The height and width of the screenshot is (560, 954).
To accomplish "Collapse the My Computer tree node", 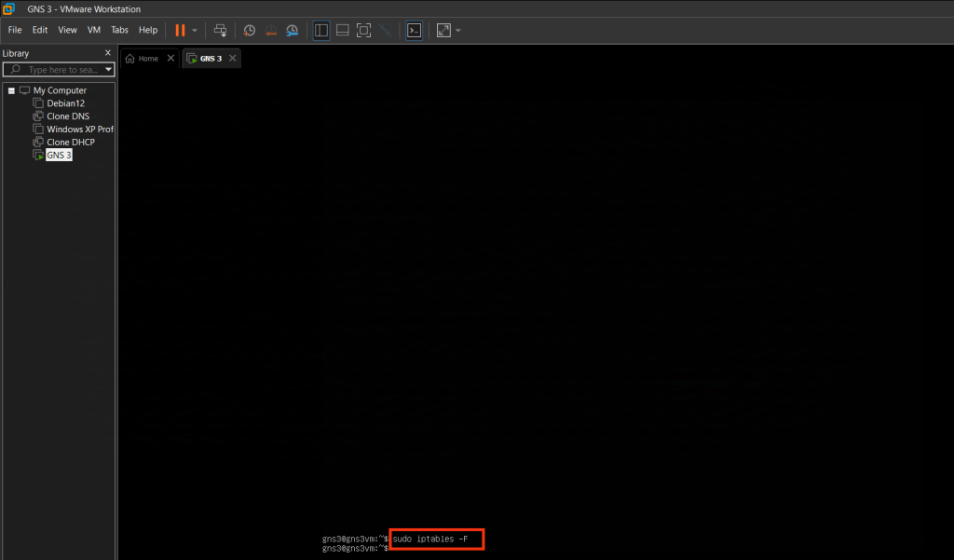I will pos(11,90).
